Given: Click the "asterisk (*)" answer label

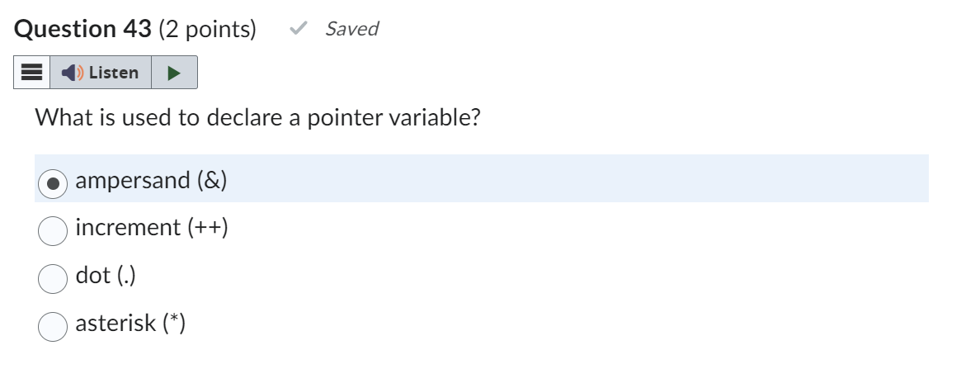Looking at the screenshot, I should coord(130,324).
